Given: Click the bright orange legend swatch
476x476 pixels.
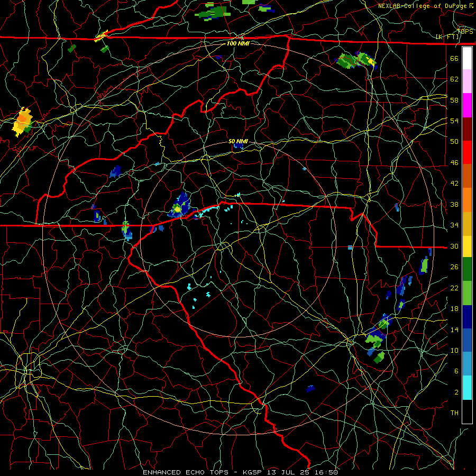Looking at the screenshot, I should [x=467, y=200].
